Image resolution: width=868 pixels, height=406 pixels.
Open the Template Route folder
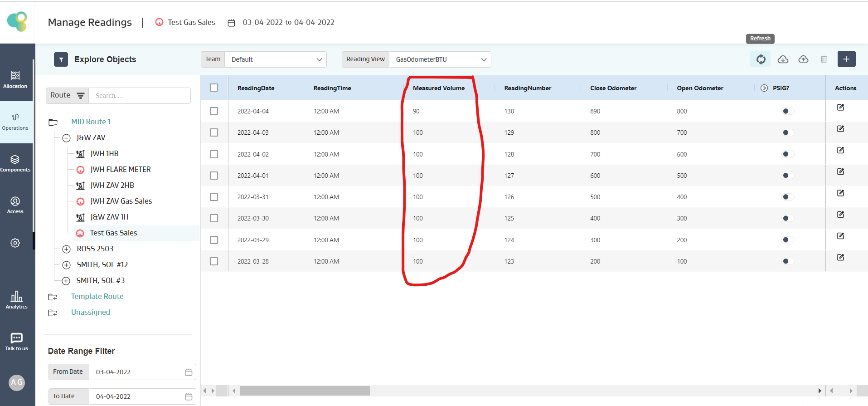click(x=97, y=296)
